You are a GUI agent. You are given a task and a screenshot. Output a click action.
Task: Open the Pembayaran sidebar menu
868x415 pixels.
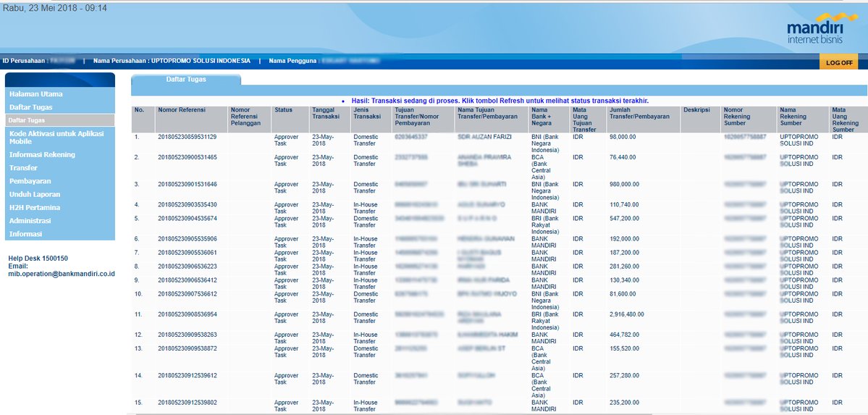coord(30,181)
